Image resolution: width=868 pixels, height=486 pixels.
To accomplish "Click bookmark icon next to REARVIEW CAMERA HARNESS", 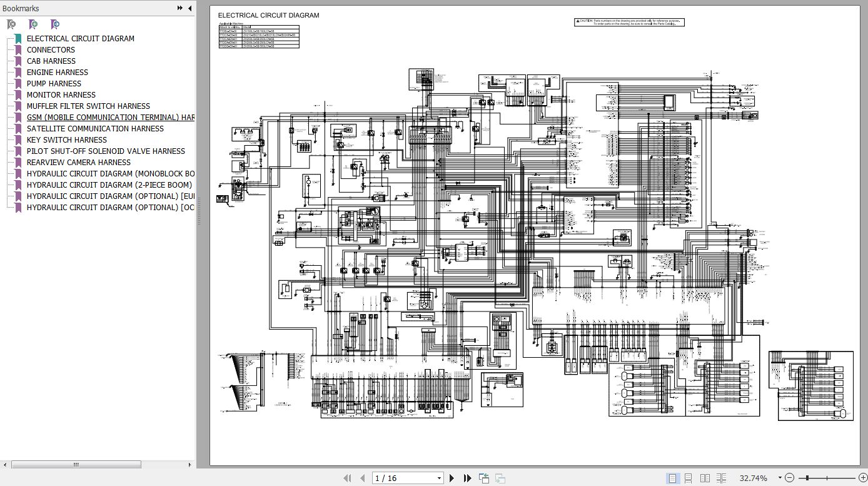I will click(x=18, y=163).
